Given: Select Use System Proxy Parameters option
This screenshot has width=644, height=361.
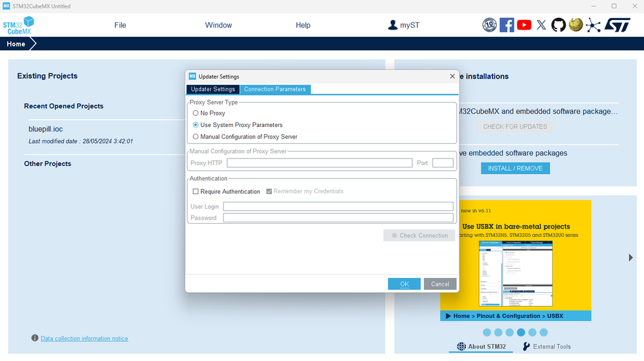Looking at the screenshot, I should (196, 124).
